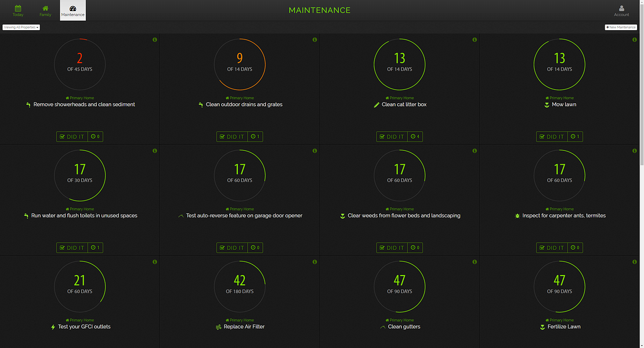The image size is (644, 348).
Task: Click the 2 of 45 days progress circle
Action: (79, 64)
